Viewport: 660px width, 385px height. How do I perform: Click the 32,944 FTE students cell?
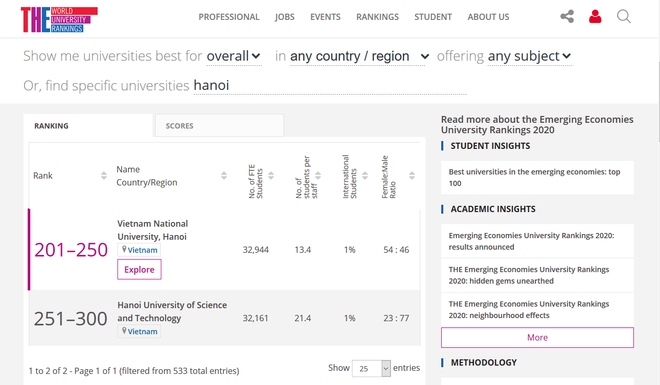pyautogui.click(x=255, y=250)
